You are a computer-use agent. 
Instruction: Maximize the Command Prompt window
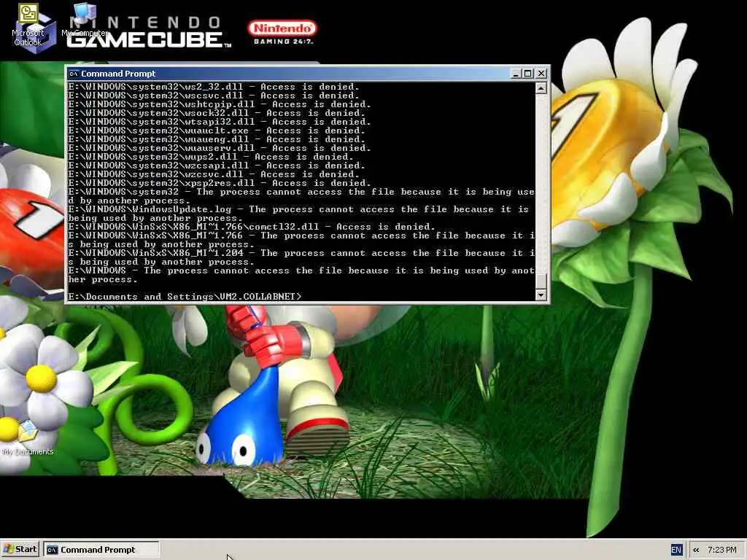[x=528, y=74]
